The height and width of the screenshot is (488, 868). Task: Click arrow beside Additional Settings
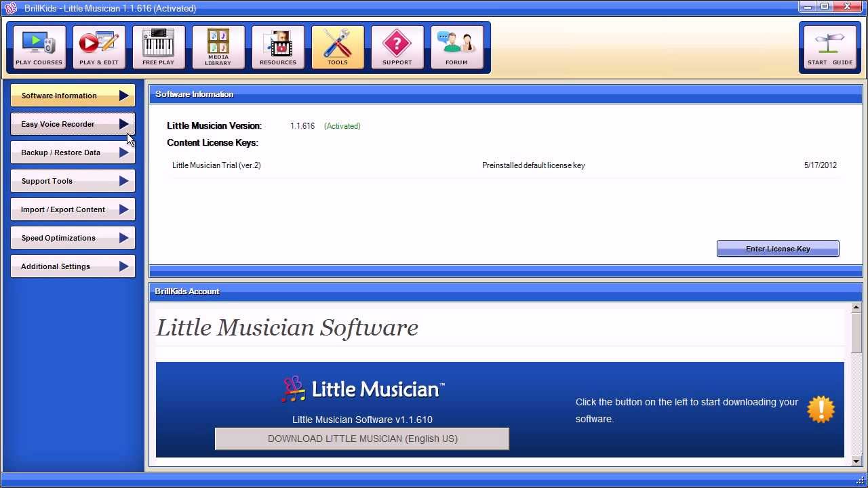click(124, 266)
